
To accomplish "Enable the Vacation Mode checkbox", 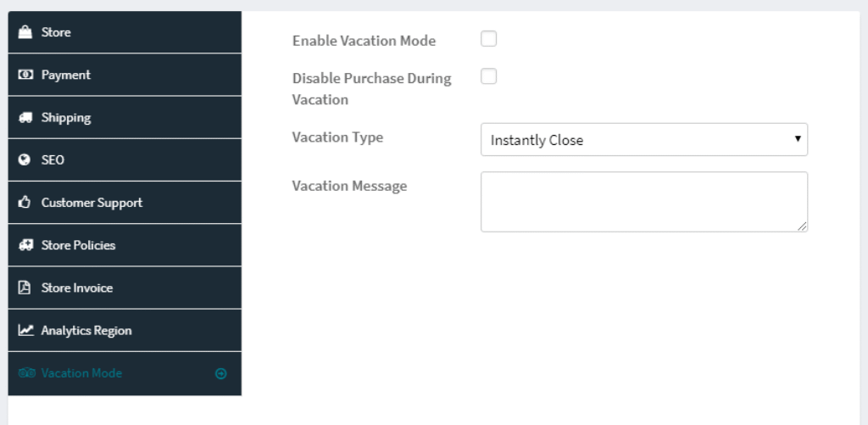I will [489, 39].
